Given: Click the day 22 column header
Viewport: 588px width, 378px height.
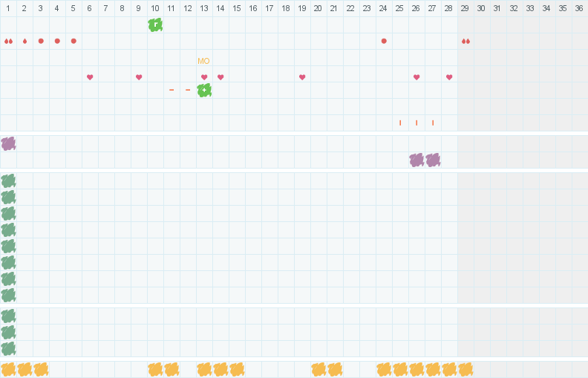Looking at the screenshot, I should [351, 8].
